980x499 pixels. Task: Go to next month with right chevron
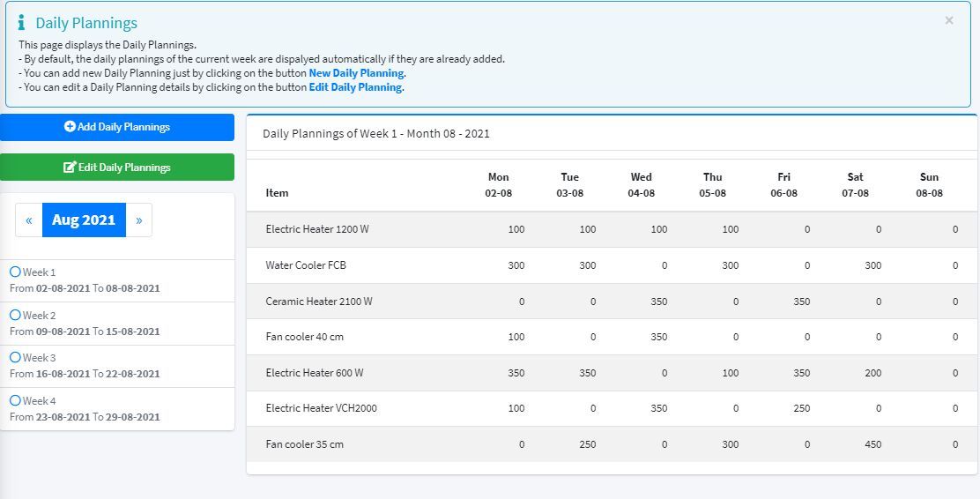point(138,220)
